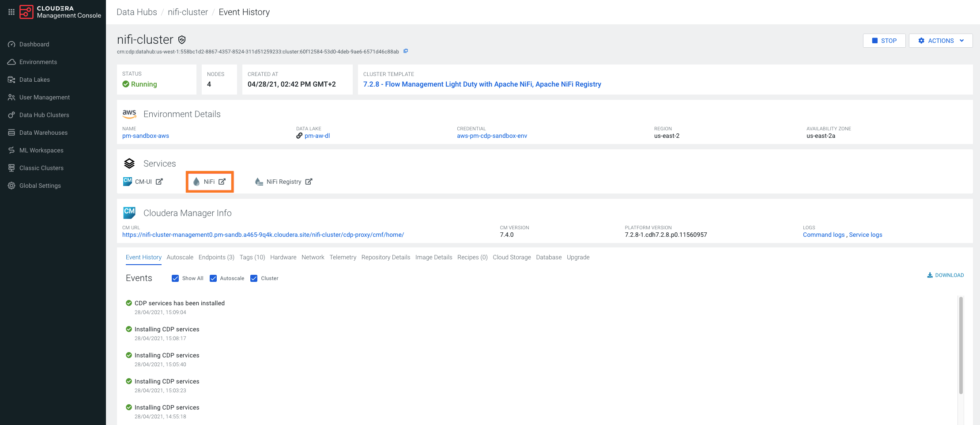Select Environments in the left navigation
Image resolution: width=980 pixels, height=425 pixels.
(x=38, y=62)
